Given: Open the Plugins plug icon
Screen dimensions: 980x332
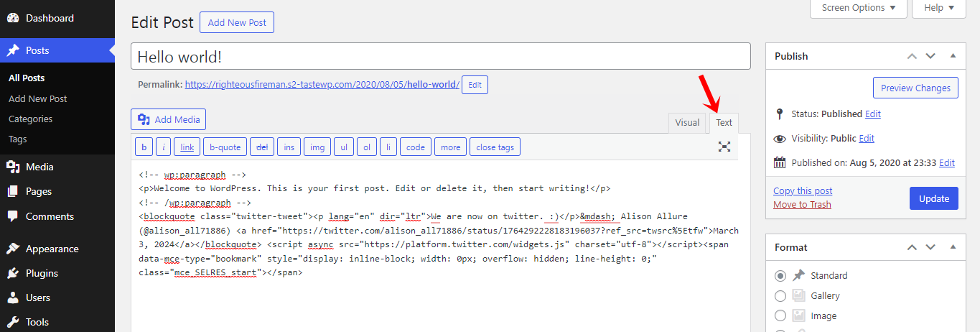Looking at the screenshot, I should [x=13, y=273].
